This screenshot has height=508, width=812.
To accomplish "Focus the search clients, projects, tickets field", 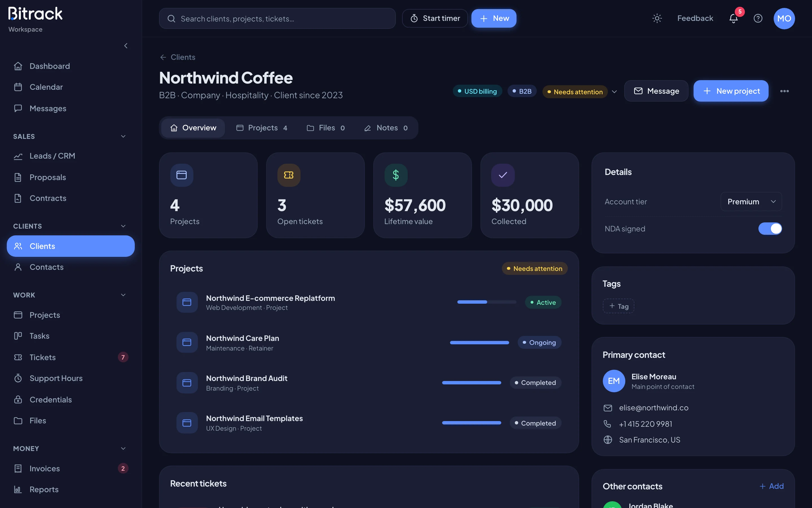I will click(277, 18).
